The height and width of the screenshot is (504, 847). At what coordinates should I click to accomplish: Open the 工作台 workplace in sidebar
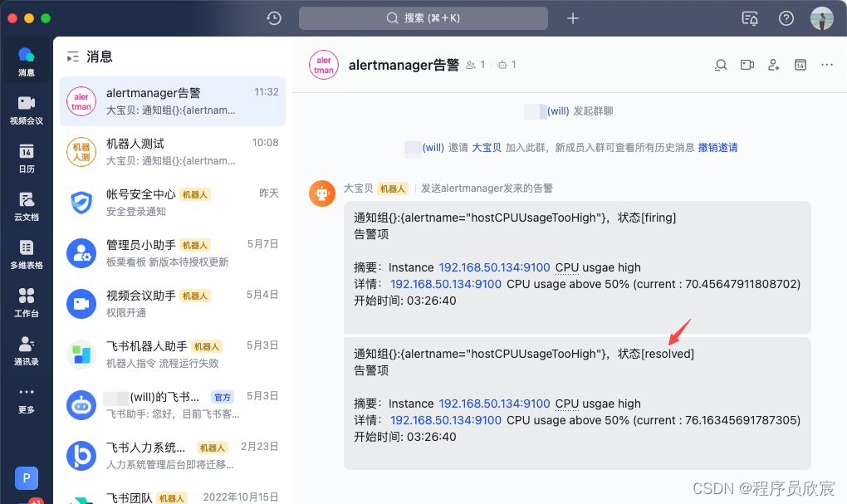(26, 302)
